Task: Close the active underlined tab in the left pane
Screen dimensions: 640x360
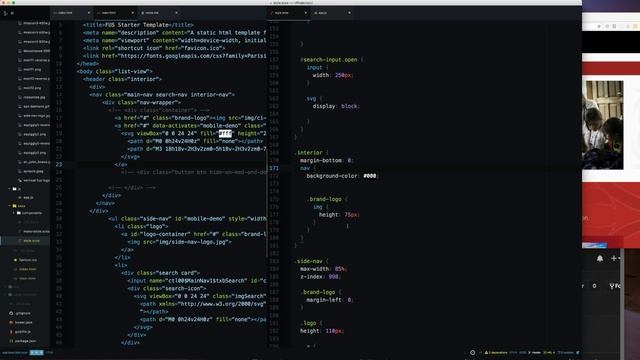Action: [132, 13]
